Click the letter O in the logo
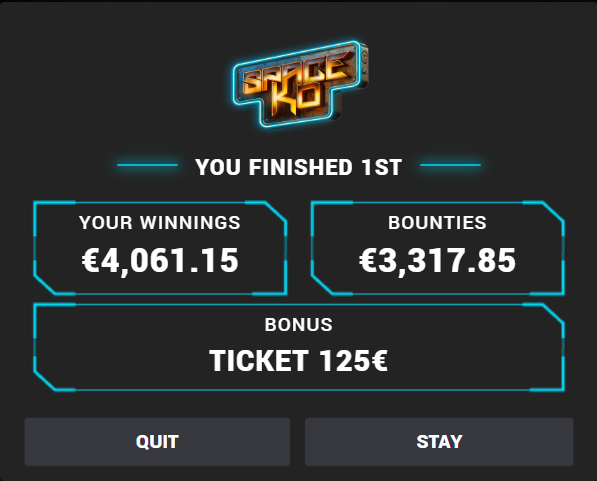 pos(310,98)
